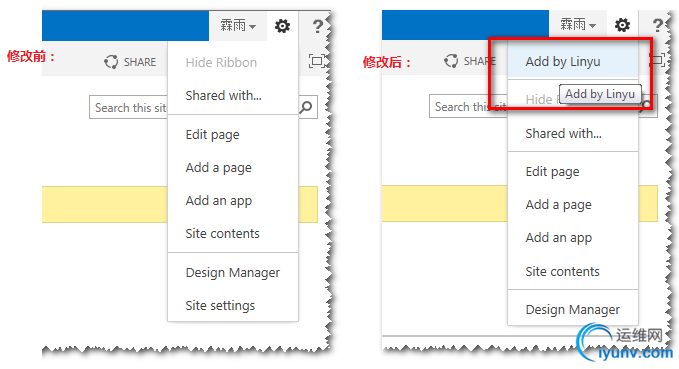Click the SHARE label in left screenshot

[140, 62]
